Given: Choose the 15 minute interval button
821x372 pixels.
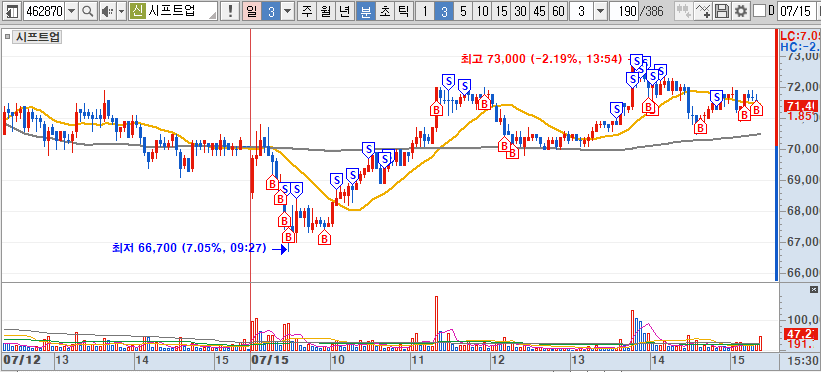Looking at the screenshot, I should coord(502,10).
